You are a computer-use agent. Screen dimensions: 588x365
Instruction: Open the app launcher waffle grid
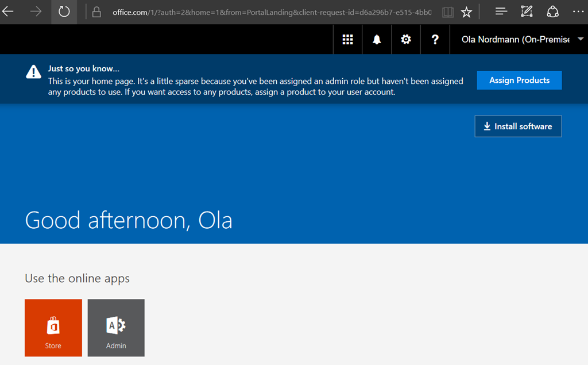[x=347, y=40]
